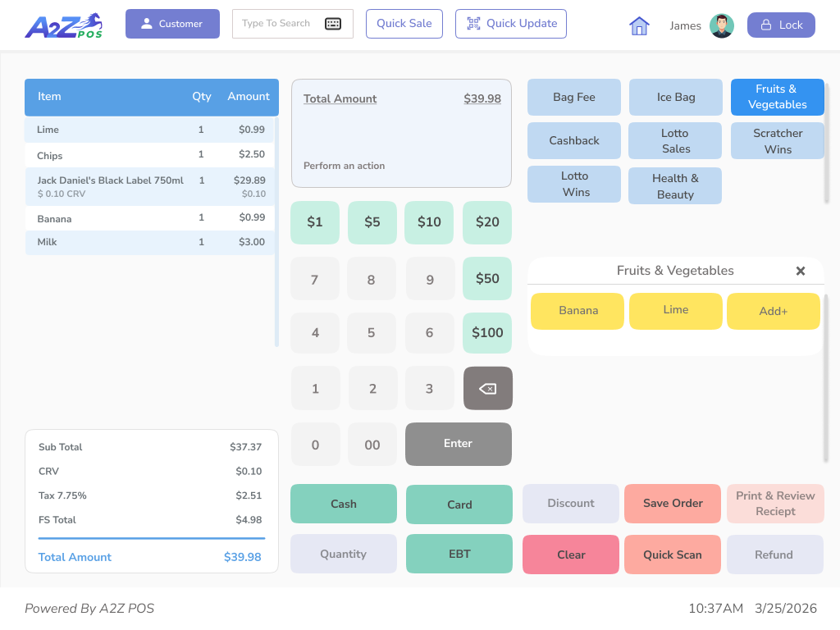Select EBT as payment method
Viewport: 840px width, 630px height.
459,555
